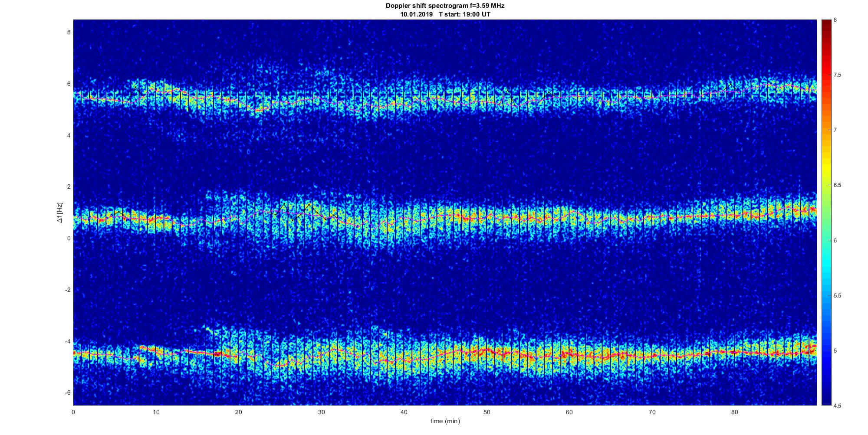This screenshot has height=435, width=868.
Task: Click the "time (min)" x-axis label
Action: 445,421
